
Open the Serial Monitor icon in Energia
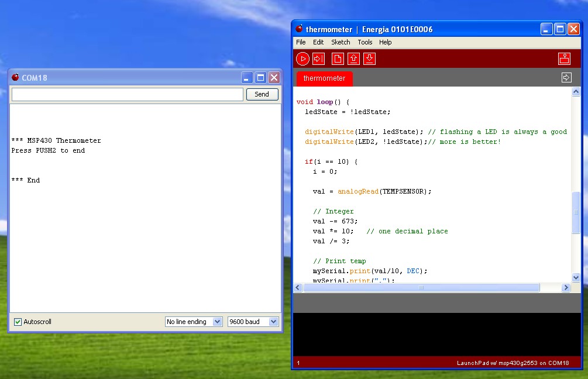565,59
